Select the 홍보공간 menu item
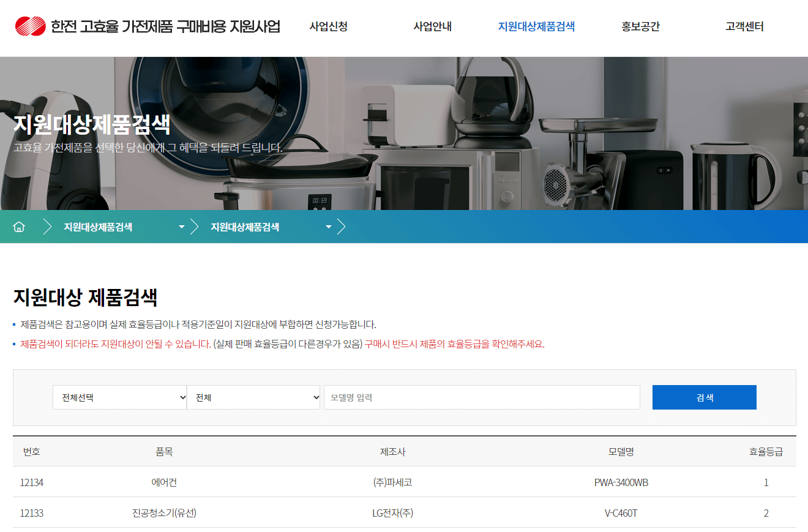Screen dimensions: 808x532 [640, 26]
